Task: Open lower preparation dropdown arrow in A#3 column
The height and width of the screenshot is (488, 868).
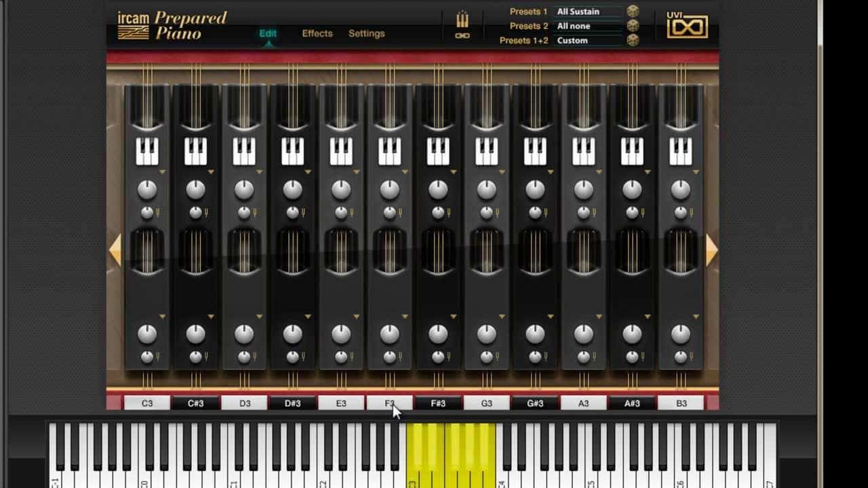Action: (x=648, y=317)
